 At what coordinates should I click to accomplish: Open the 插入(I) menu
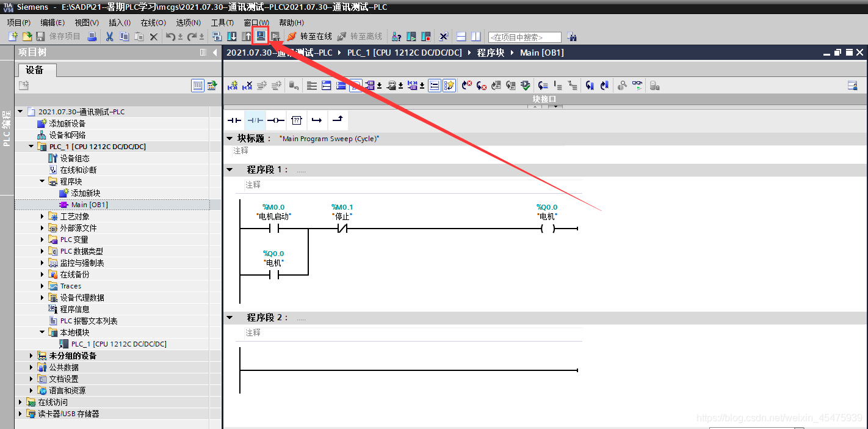(120, 23)
